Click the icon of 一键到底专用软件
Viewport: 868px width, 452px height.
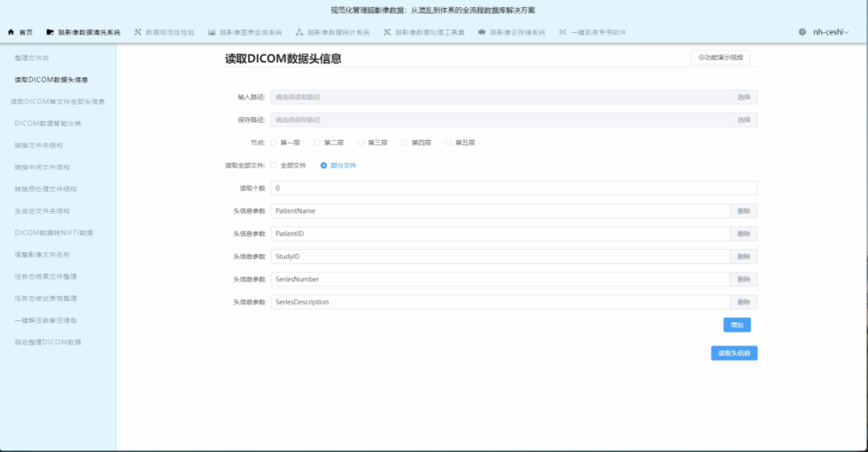click(x=563, y=32)
